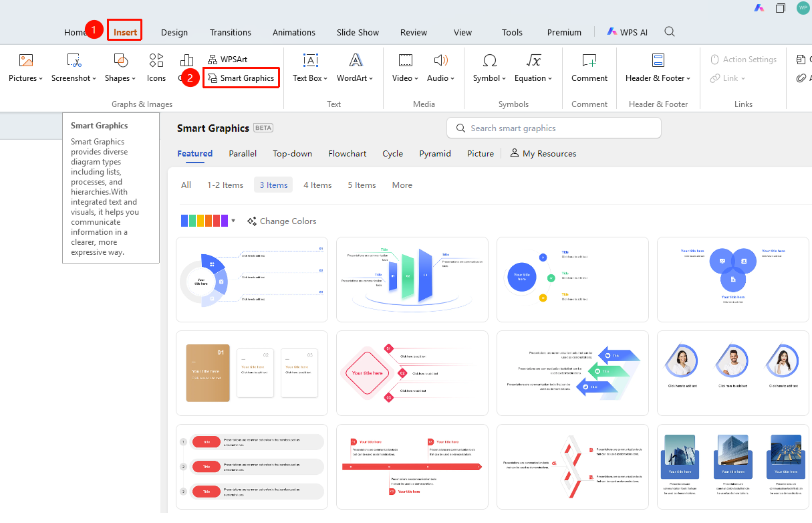Choose the blue donut chart template
812x523 pixels.
[x=252, y=280]
